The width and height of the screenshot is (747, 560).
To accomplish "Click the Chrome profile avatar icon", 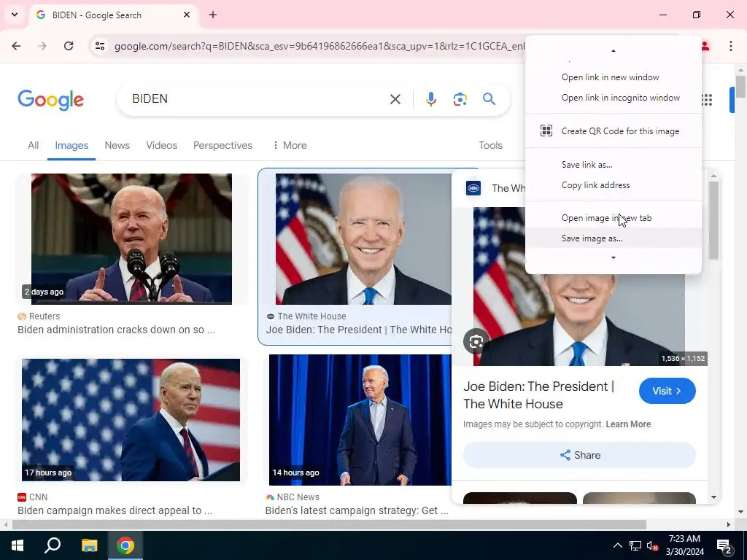I will [x=705, y=46].
